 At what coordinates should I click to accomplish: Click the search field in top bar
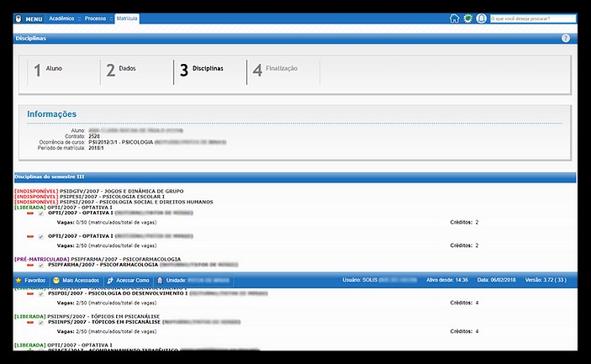pyautogui.click(x=531, y=18)
